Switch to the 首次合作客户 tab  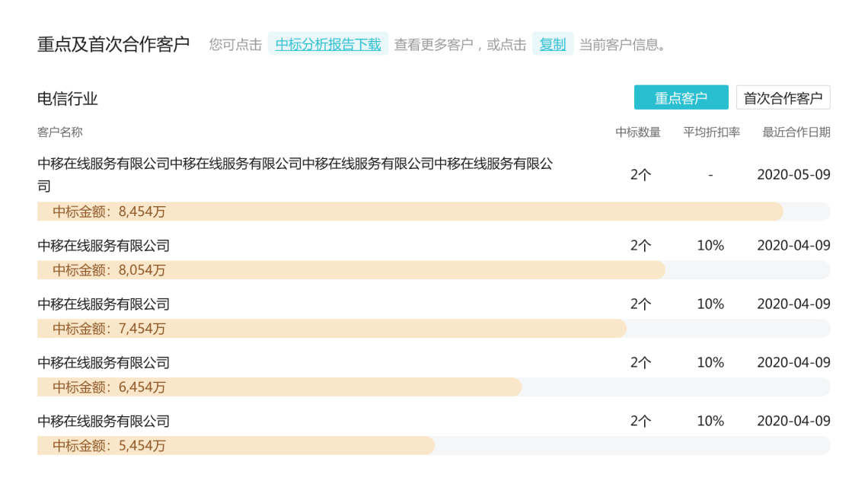pos(783,98)
